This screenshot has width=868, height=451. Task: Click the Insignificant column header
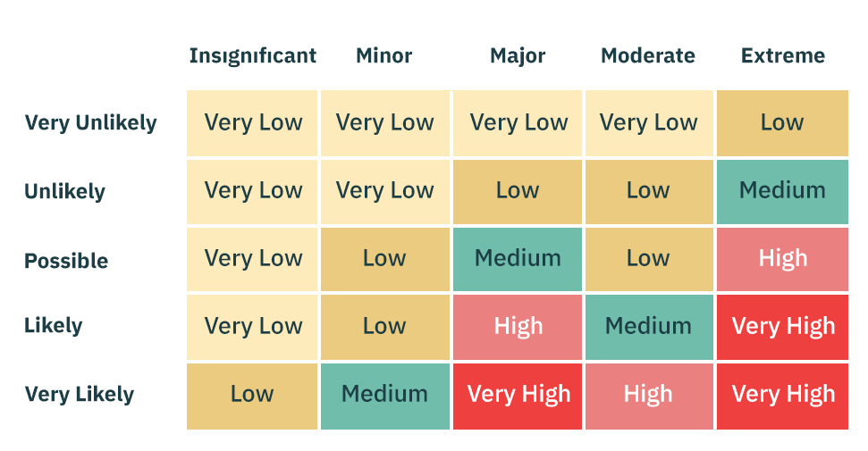[252, 56]
